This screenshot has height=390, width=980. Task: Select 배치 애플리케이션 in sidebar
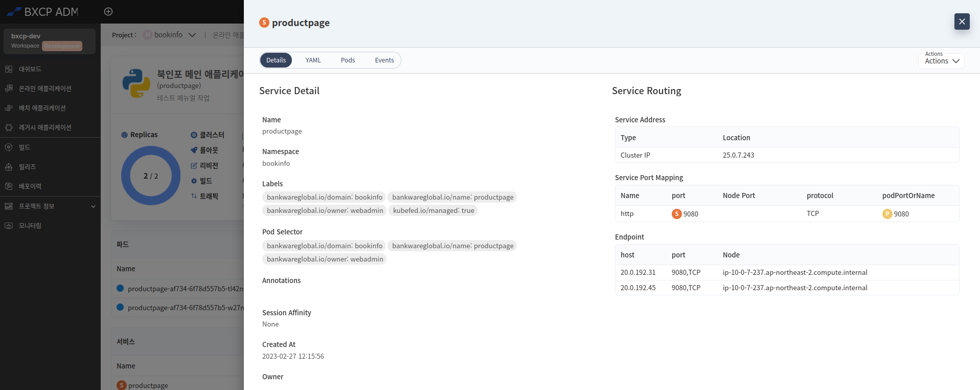tap(42, 108)
